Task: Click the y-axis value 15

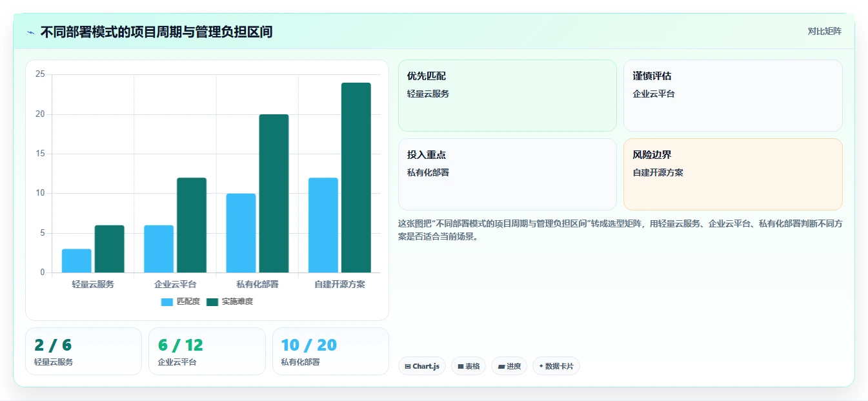Action: [40, 154]
